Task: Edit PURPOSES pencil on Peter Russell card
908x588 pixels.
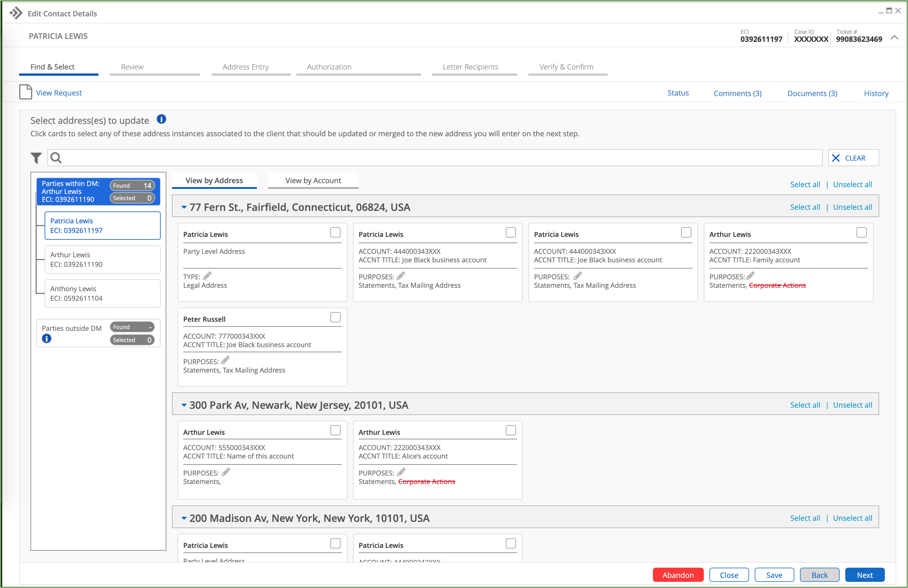Action: [x=225, y=360]
